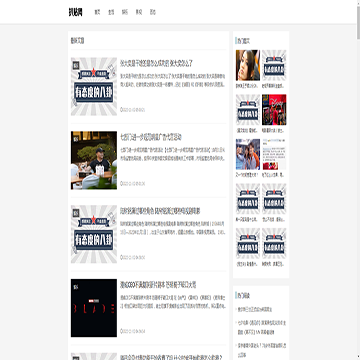Open the article title beside the man-in-cap photo
The width and height of the screenshot is (360, 360).
(151, 137)
